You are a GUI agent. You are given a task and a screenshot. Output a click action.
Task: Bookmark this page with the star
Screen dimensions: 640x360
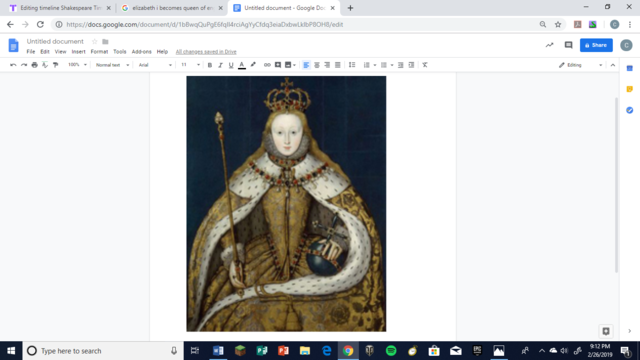[x=558, y=24]
